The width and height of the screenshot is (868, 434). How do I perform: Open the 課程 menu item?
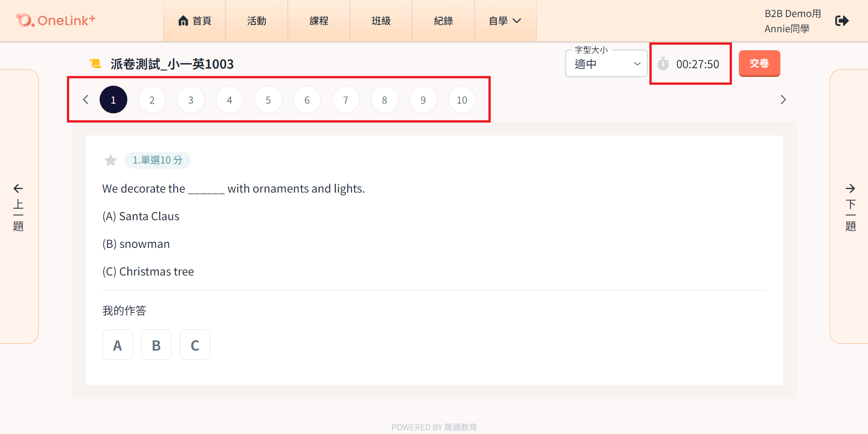(319, 21)
